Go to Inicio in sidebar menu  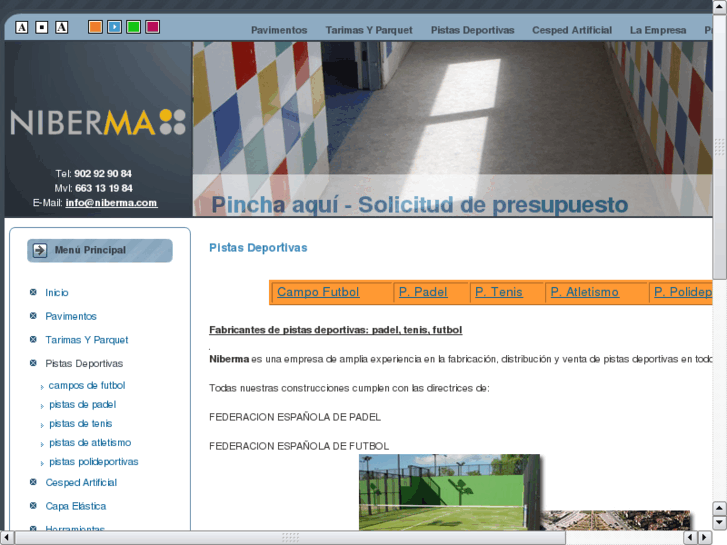57,293
